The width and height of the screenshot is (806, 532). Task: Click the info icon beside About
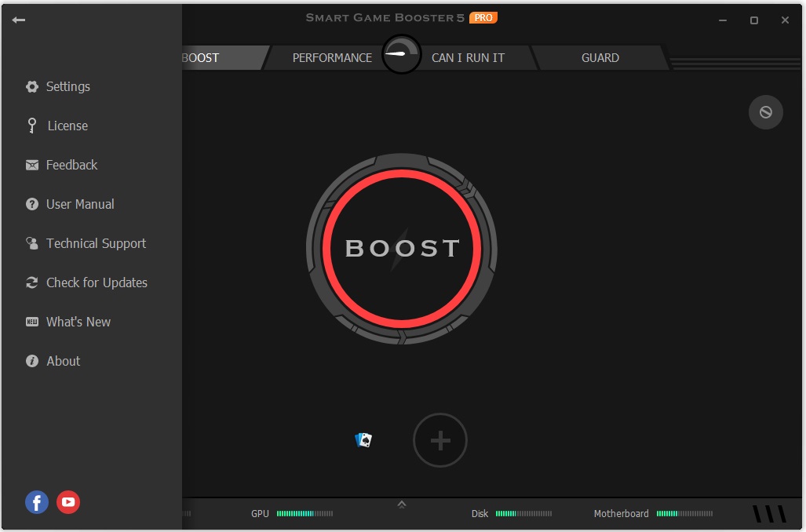(x=32, y=361)
